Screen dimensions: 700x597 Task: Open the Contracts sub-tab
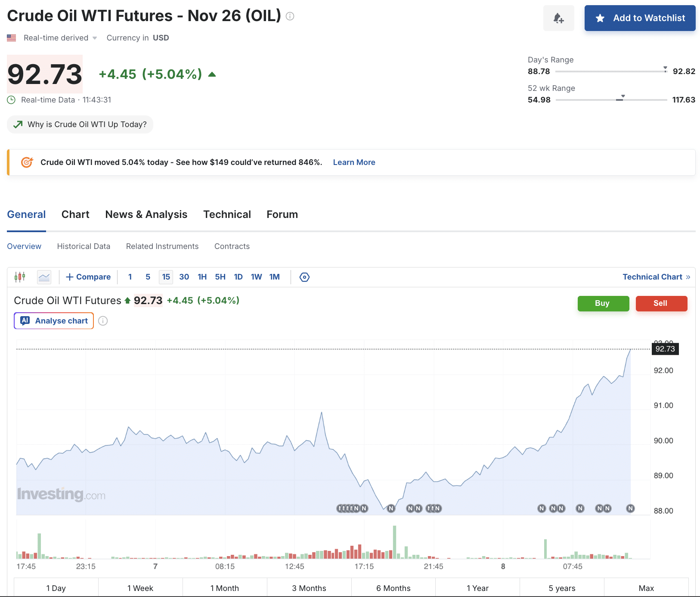[x=232, y=246]
